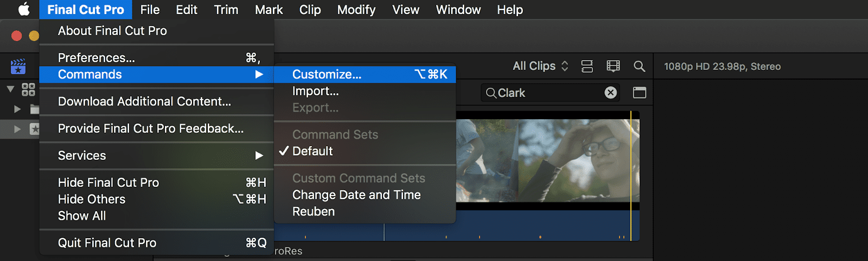Toggle the filter window icon beside search
This screenshot has width=868, height=261.
point(640,93)
